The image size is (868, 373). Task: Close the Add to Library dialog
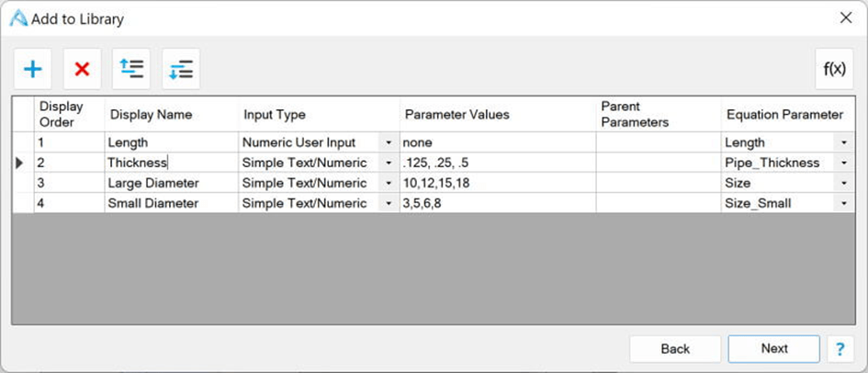point(846,17)
